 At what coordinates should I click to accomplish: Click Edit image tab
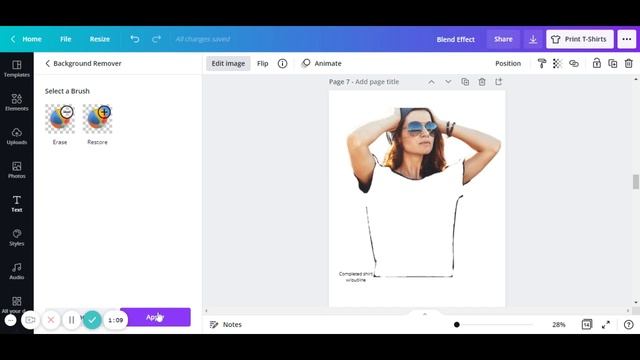click(x=228, y=63)
